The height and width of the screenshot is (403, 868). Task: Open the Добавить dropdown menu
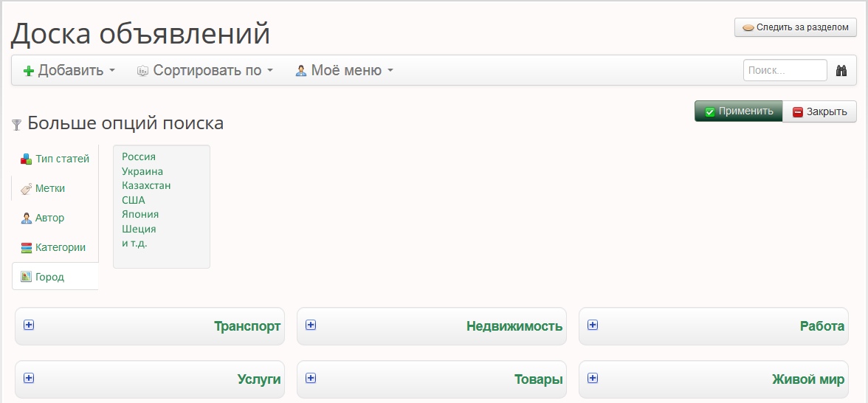point(69,70)
